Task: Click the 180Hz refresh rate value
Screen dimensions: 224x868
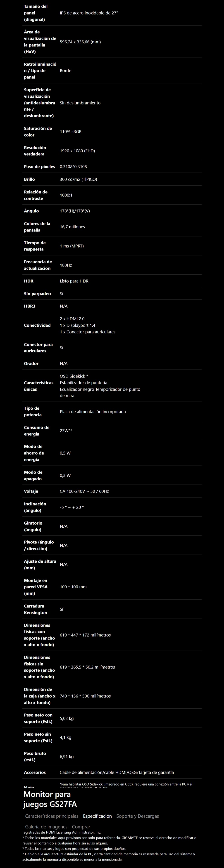Action: tap(66, 265)
